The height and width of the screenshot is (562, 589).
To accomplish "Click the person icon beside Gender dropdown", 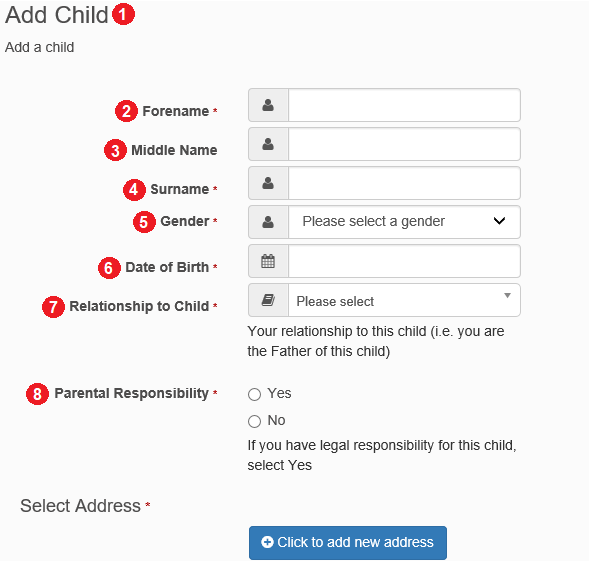I will click(268, 222).
